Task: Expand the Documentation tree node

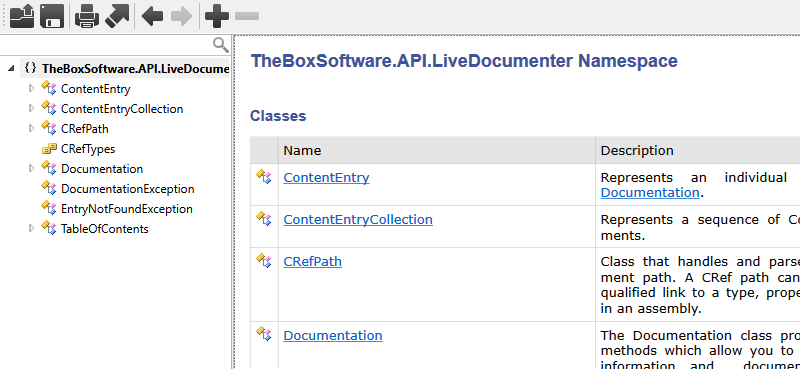Action: point(31,168)
